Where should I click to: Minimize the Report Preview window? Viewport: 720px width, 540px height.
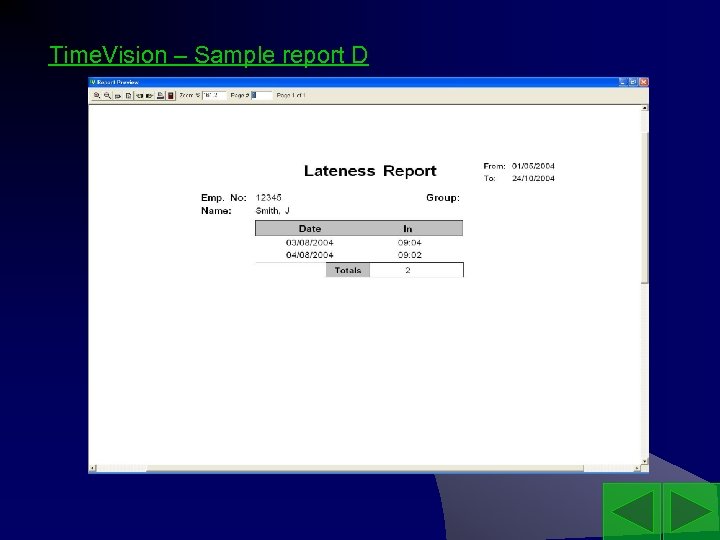(x=623, y=82)
